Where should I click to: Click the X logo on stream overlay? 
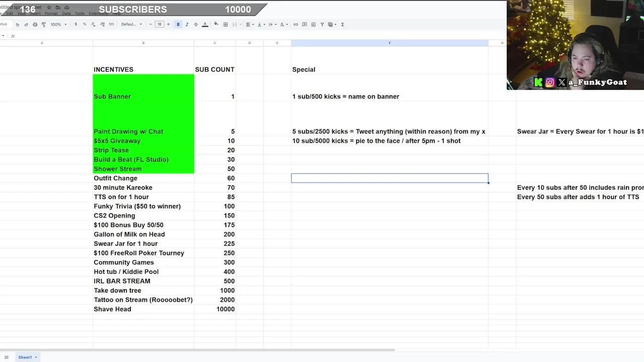tap(562, 82)
